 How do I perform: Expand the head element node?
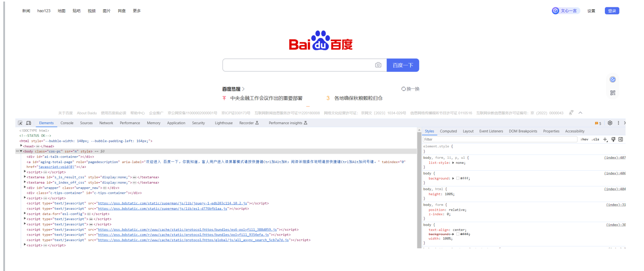click(x=21, y=146)
